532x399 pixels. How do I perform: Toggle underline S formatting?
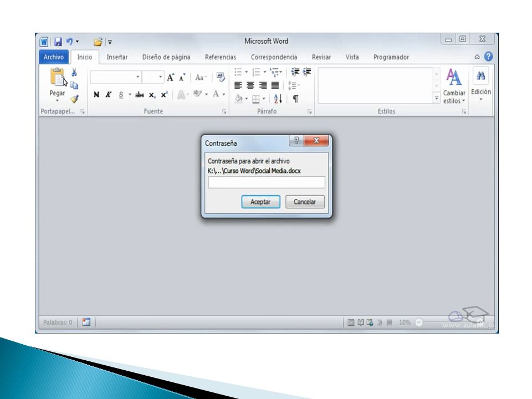pyautogui.click(x=121, y=95)
